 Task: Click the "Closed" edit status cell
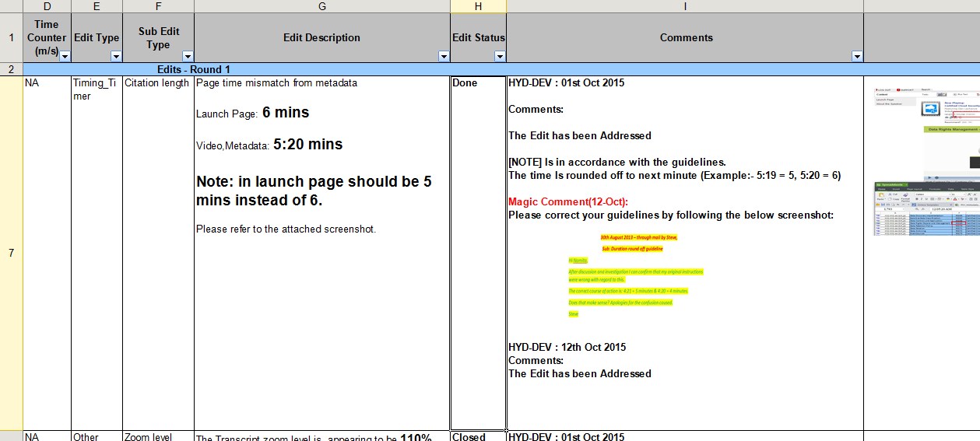pos(478,436)
